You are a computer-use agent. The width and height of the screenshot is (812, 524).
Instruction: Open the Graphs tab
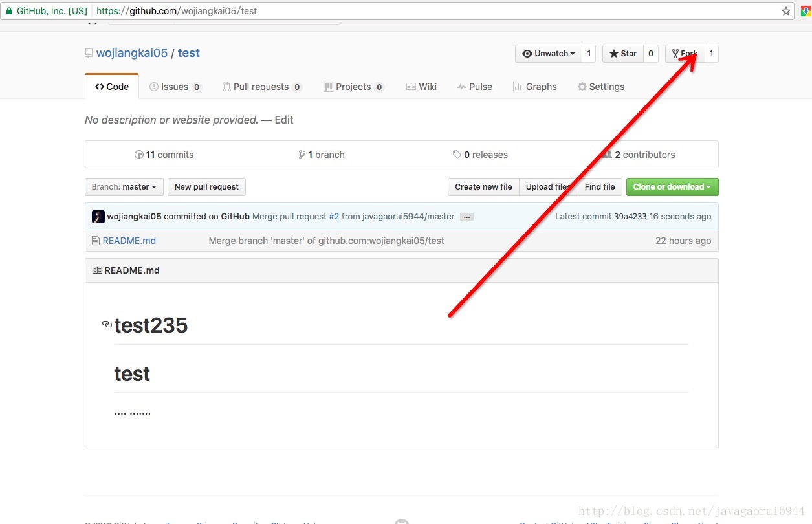pyautogui.click(x=534, y=87)
